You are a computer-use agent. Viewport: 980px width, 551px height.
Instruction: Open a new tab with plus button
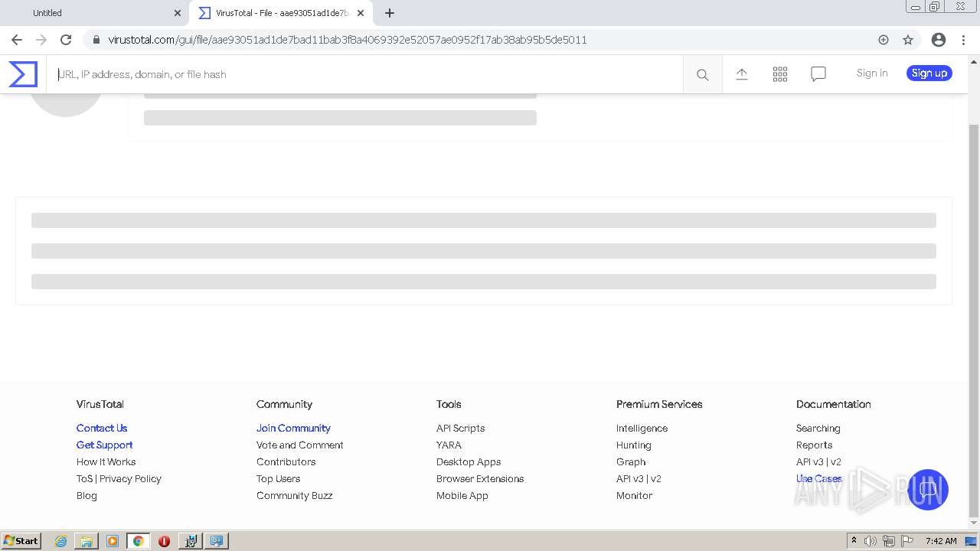[x=390, y=13]
